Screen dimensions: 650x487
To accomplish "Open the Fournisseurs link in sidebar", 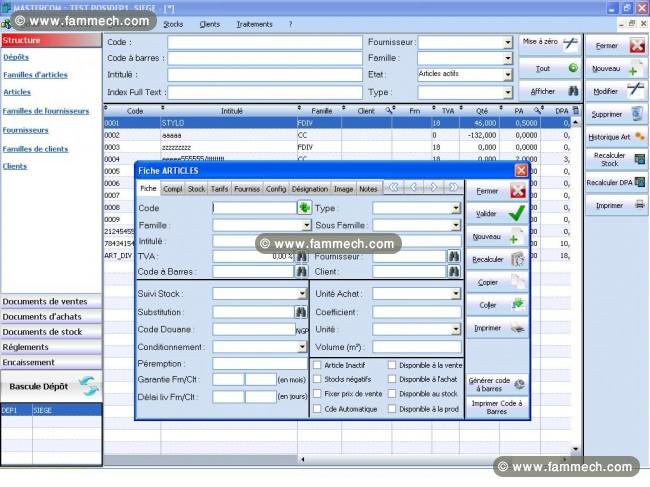I will (x=25, y=130).
